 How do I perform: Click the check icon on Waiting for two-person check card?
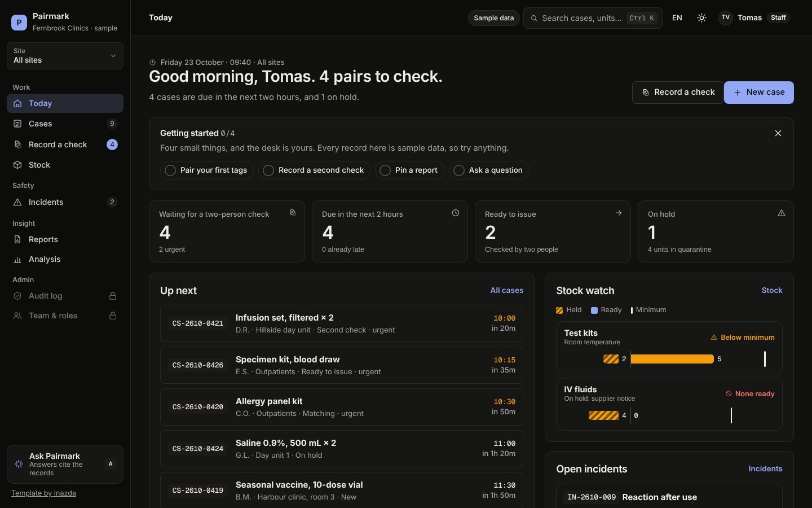293,213
